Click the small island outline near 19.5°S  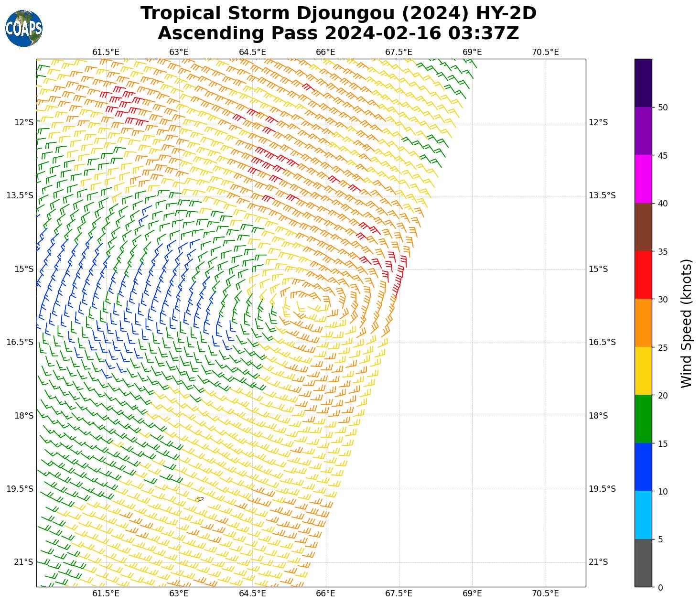199,499
